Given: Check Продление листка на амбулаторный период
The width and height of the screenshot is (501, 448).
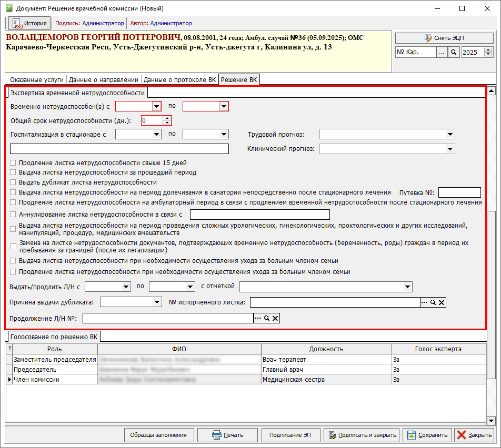Looking at the screenshot, I should pyautogui.click(x=13, y=202).
